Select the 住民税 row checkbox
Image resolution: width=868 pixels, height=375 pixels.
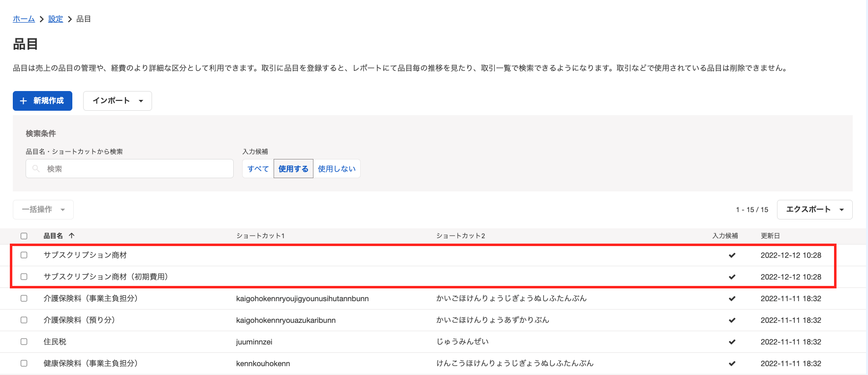tap(24, 342)
